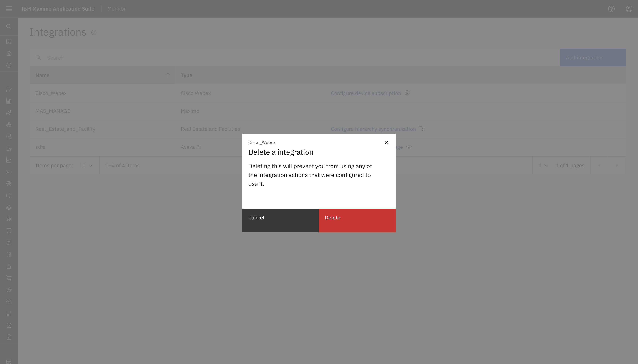Go to the previous page arrow
This screenshot has width=638, height=364.
click(x=599, y=166)
